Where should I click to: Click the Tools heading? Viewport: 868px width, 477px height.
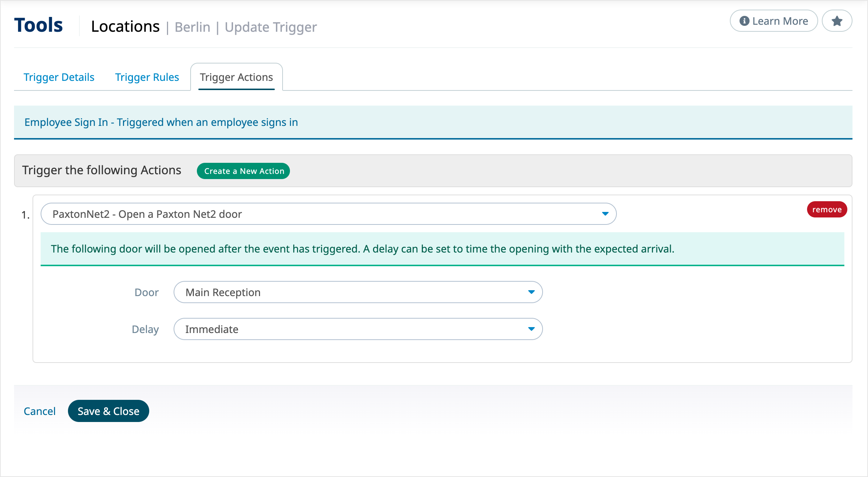point(38,25)
